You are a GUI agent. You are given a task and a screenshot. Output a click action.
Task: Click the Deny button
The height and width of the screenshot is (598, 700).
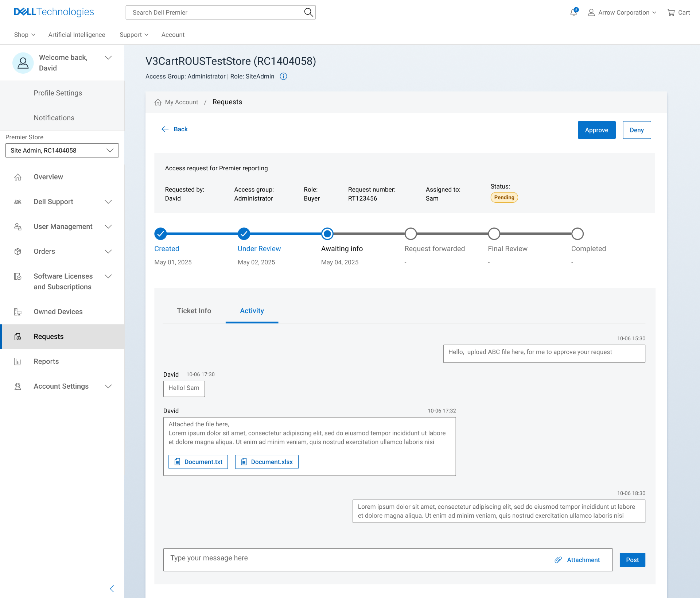pos(637,130)
